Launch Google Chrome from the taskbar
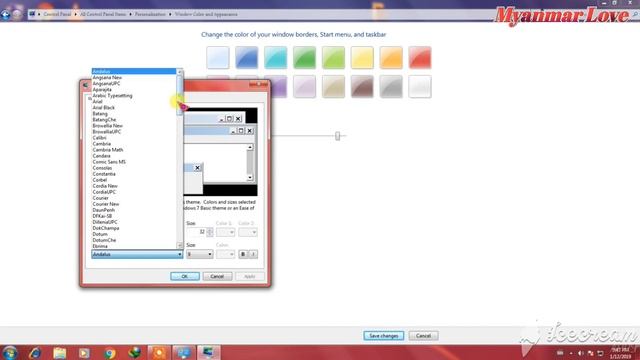 point(109,353)
